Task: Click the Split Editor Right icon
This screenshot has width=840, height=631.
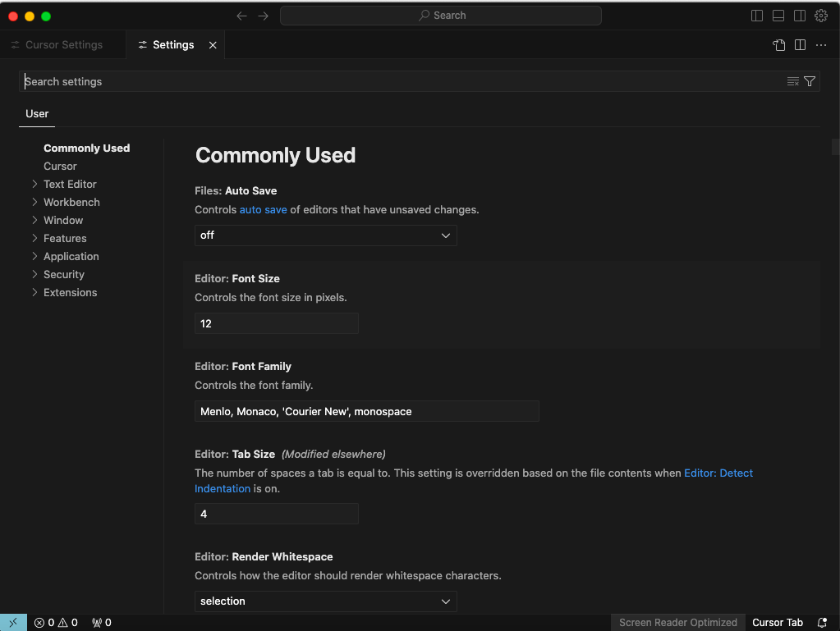Action: pos(800,45)
